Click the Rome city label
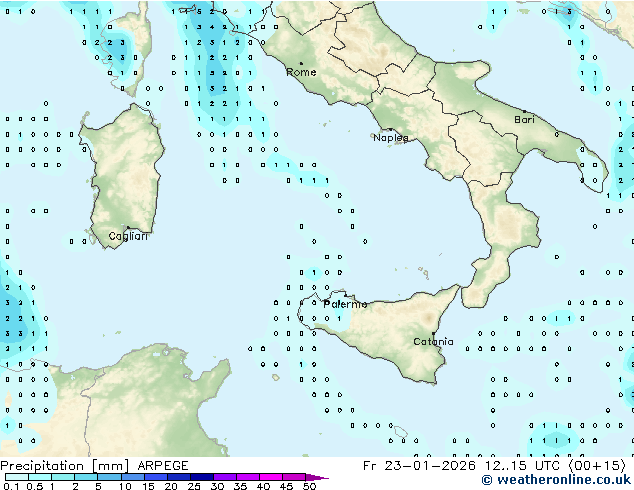This screenshot has height=490, width=634. [301, 72]
